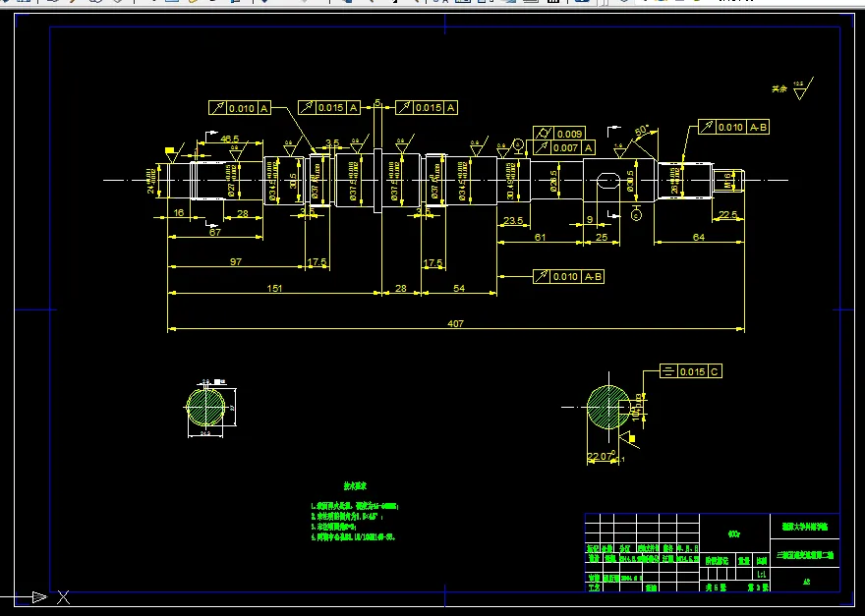The image size is (865, 616).
Task: Select the 其余 surface roughness symbol
Action: click(792, 89)
